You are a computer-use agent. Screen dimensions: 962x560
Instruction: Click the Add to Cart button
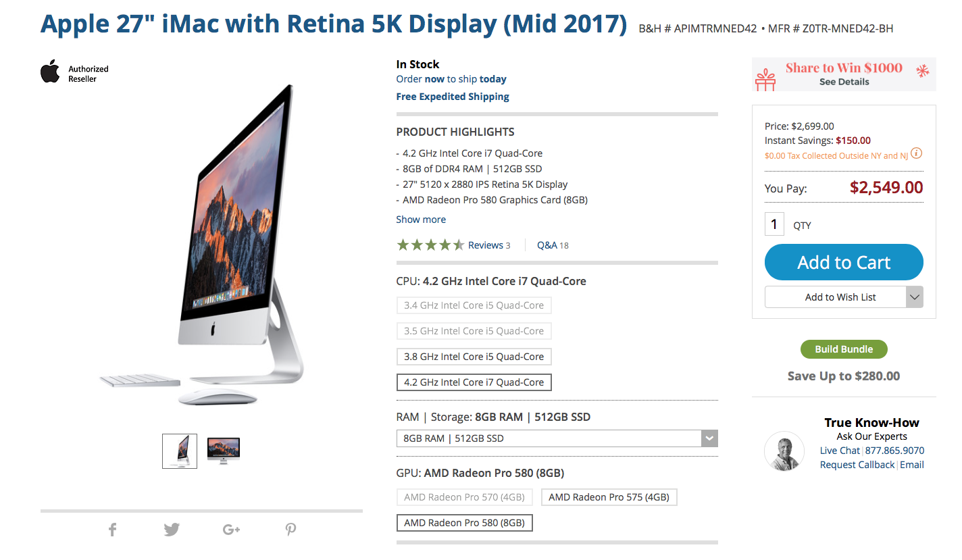(844, 262)
